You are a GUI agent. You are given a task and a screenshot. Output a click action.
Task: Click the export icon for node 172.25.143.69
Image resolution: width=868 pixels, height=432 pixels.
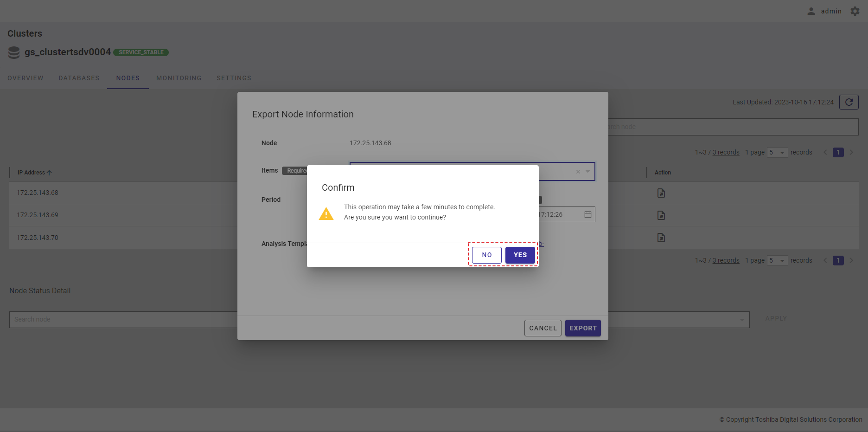(661, 215)
